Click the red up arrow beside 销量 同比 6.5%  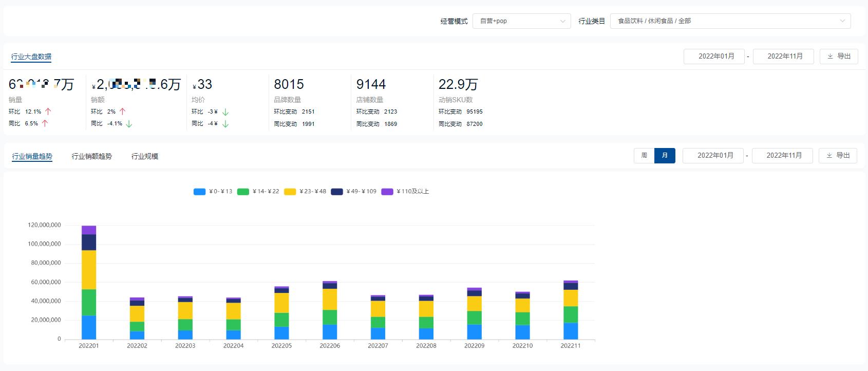45,123
